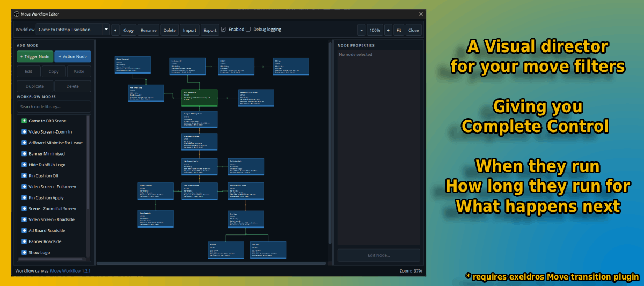Image resolution: width=644 pixels, height=286 pixels.
Task: Click the Edit Node... button
Action: (379, 255)
